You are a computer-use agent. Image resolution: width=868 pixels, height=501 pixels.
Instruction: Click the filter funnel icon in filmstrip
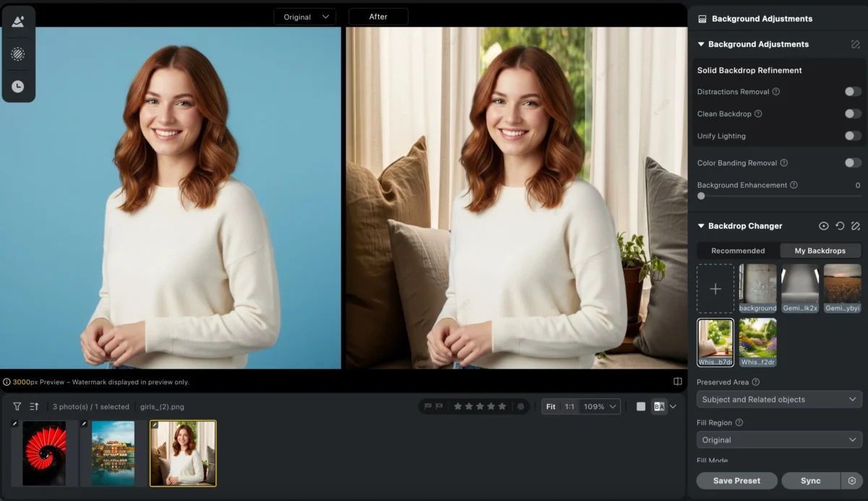17,407
